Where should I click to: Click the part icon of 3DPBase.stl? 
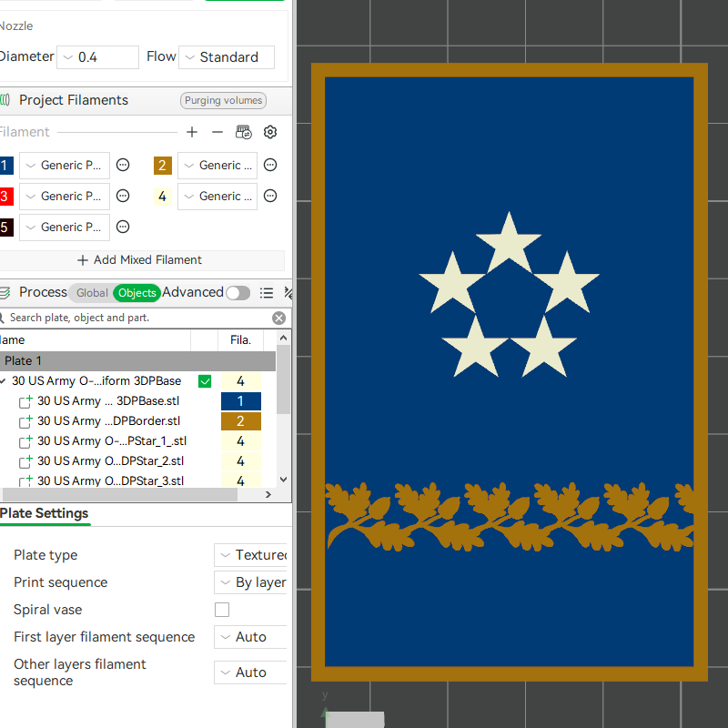(25, 401)
